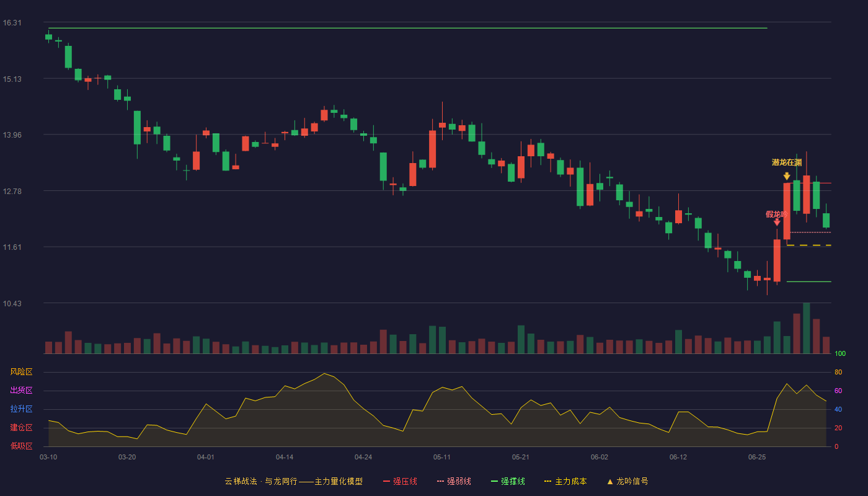This screenshot has height=496, width=868.
Task: Click the blue 40 indicator axis label
Action: click(838, 409)
